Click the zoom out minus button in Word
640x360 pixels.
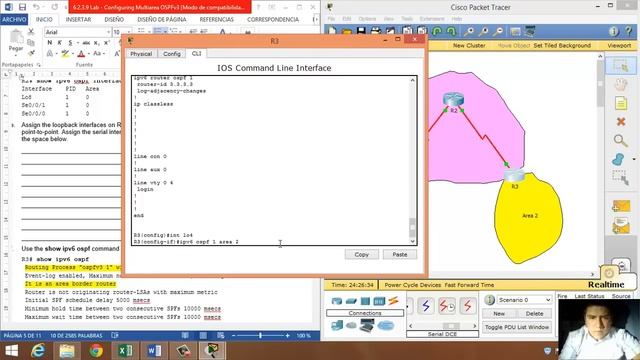(x=233, y=336)
